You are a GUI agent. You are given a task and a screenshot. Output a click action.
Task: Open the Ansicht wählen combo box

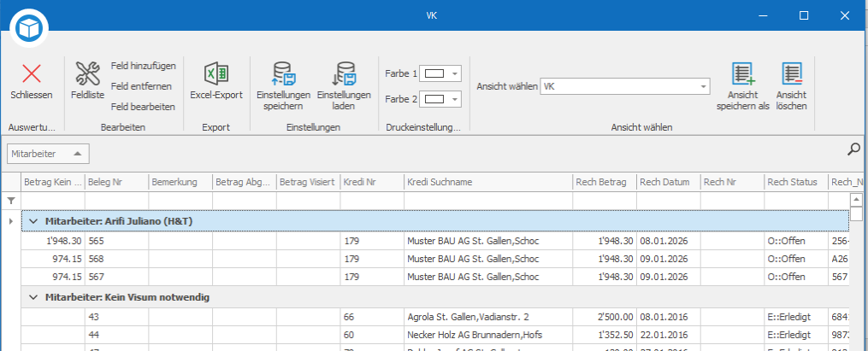coord(624,86)
